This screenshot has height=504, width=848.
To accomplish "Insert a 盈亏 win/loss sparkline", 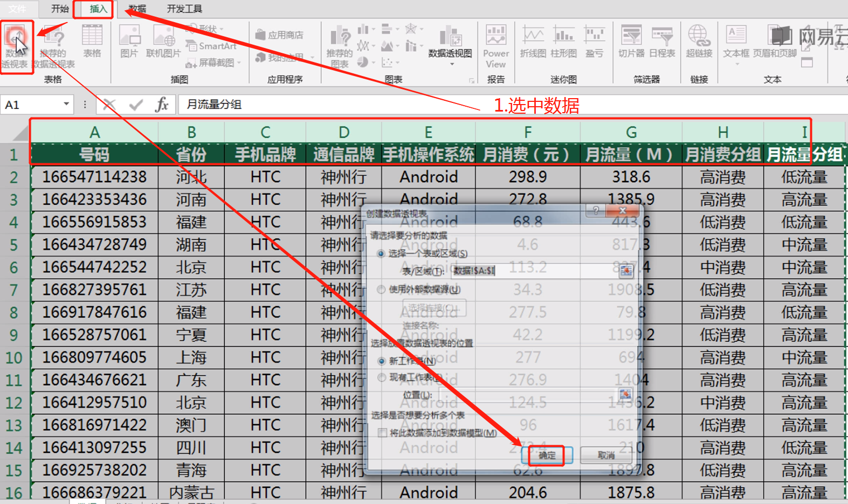I will point(595,42).
